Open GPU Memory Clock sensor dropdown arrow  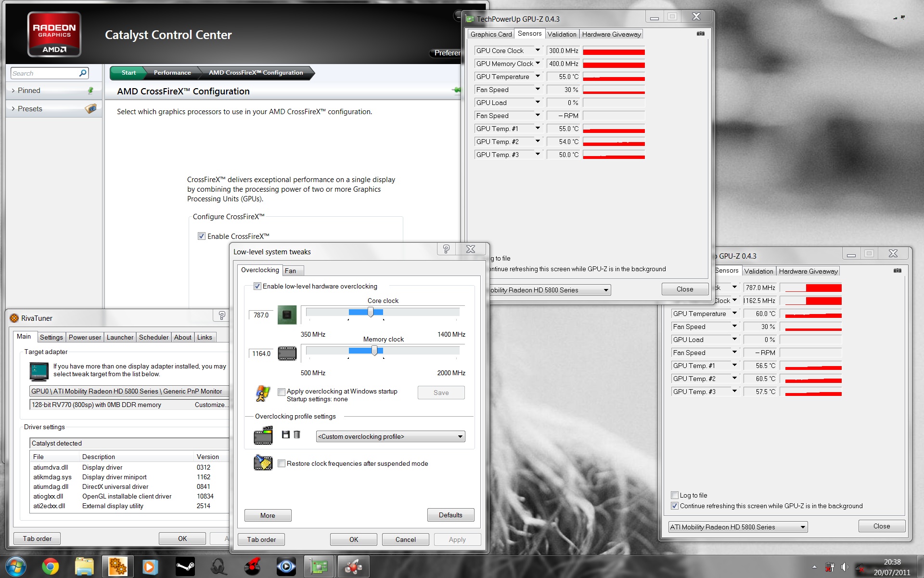[x=538, y=63]
